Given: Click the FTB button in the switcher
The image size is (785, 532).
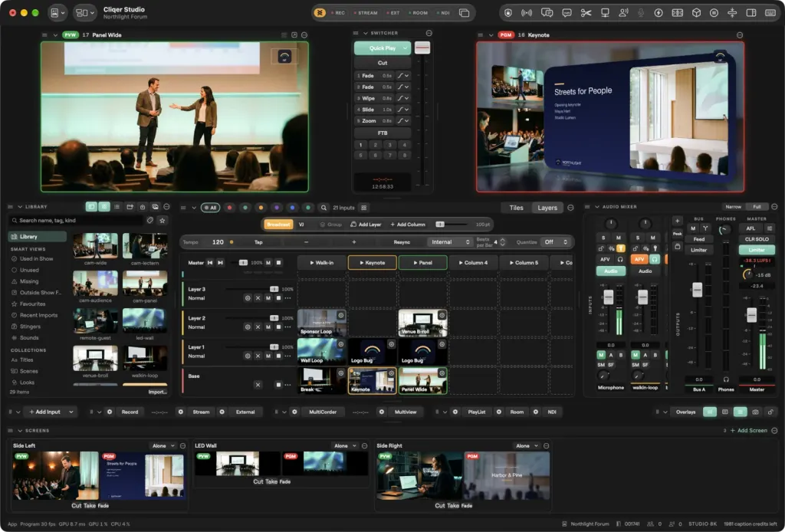Looking at the screenshot, I should tap(383, 133).
